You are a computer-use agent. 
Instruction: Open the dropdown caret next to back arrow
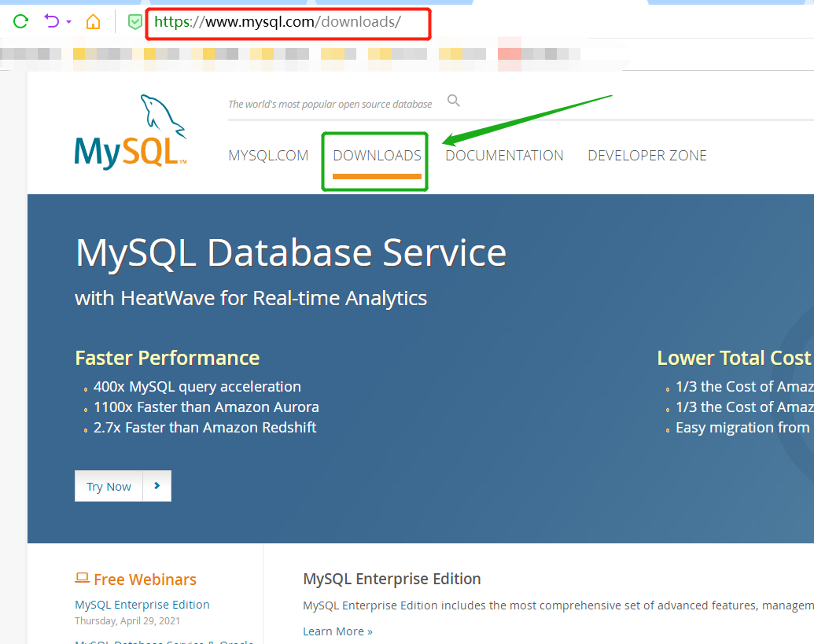click(x=67, y=21)
